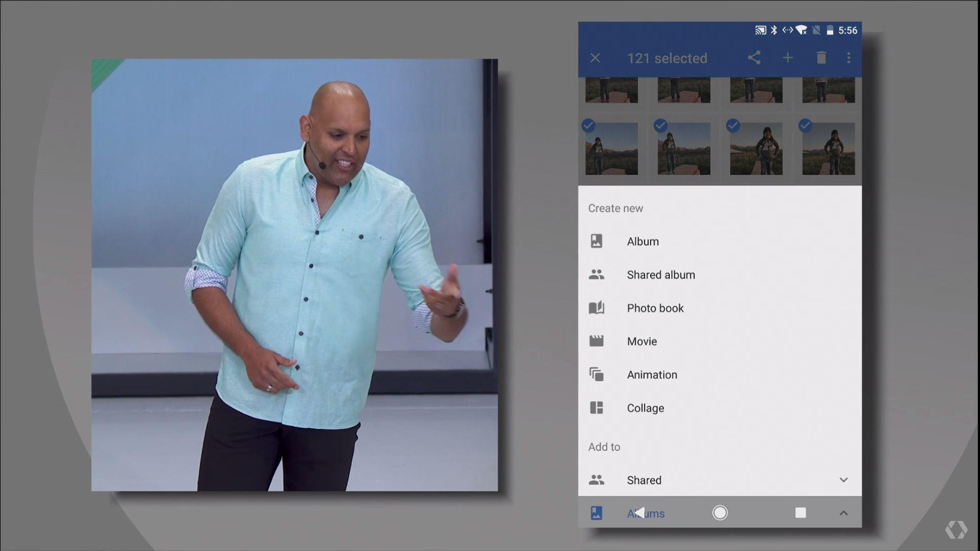Image resolution: width=980 pixels, height=551 pixels.
Task: Tap the share icon in the top bar
Action: (754, 58)
